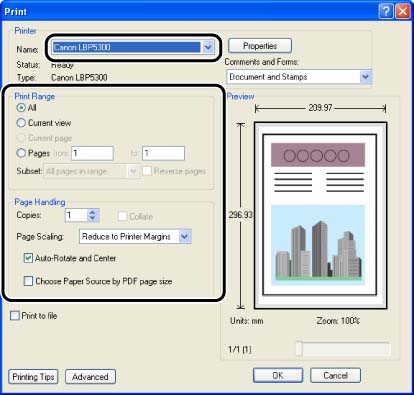
Task: Decrease copies with the down arrow
Action: coord(93,219)
